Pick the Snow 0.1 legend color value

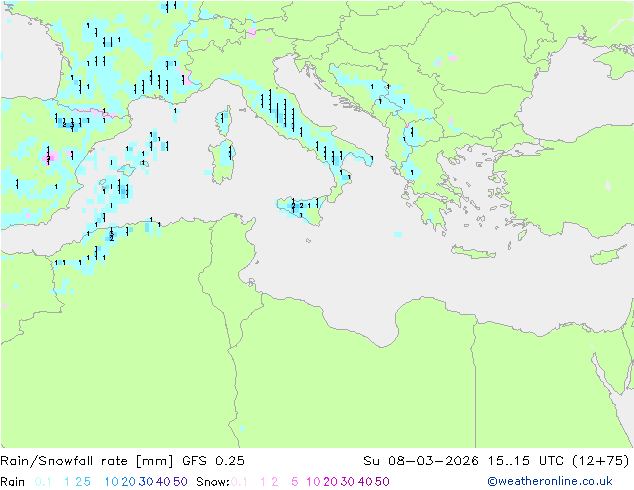click(239, 482)
